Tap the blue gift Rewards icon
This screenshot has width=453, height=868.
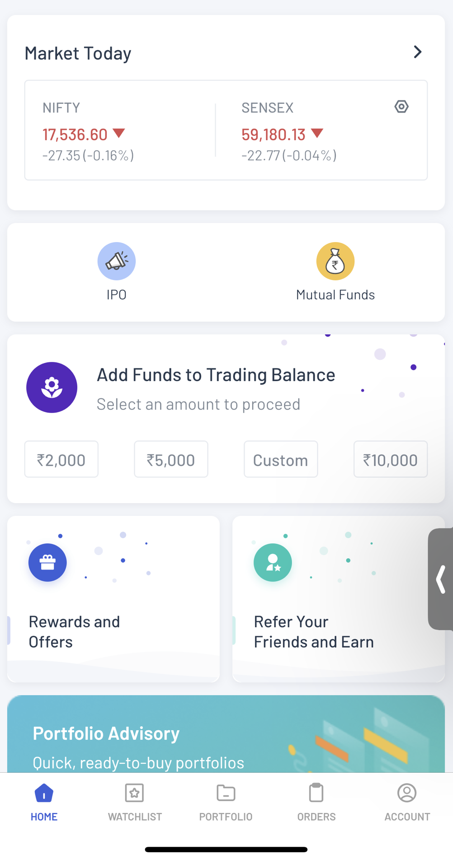47,562
